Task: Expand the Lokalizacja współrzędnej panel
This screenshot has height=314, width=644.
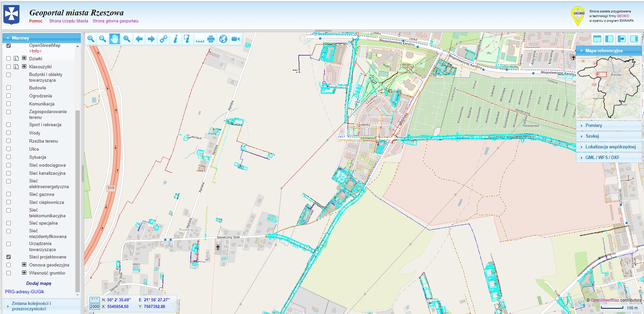Action: click(609, 147)
